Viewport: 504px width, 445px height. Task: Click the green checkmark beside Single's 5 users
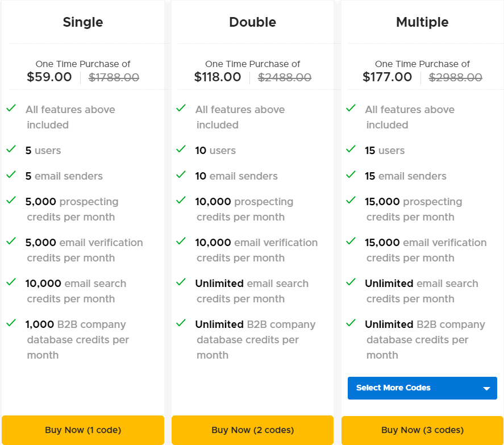(x=11, y=149)
